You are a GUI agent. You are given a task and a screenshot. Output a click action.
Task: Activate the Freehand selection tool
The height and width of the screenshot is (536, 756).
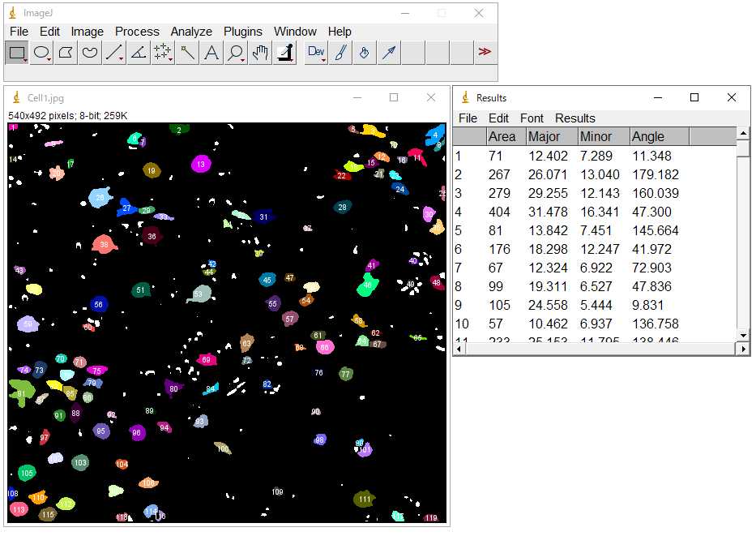(x=90, y=53)
